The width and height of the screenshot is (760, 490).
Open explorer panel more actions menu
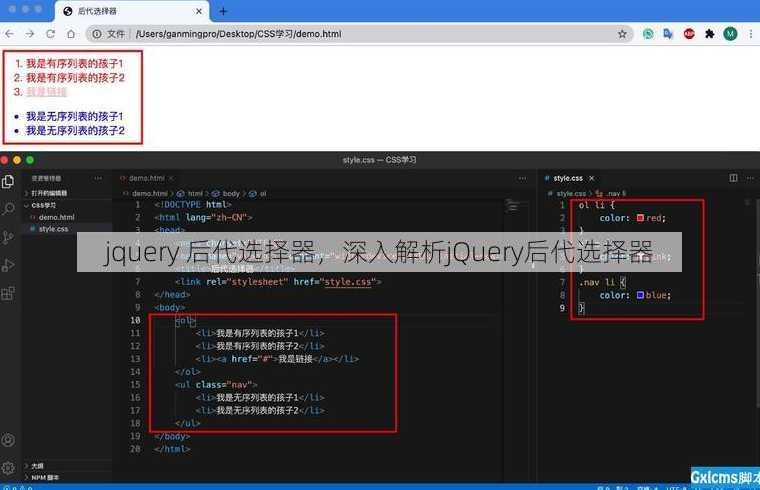(x=98, y=178)
